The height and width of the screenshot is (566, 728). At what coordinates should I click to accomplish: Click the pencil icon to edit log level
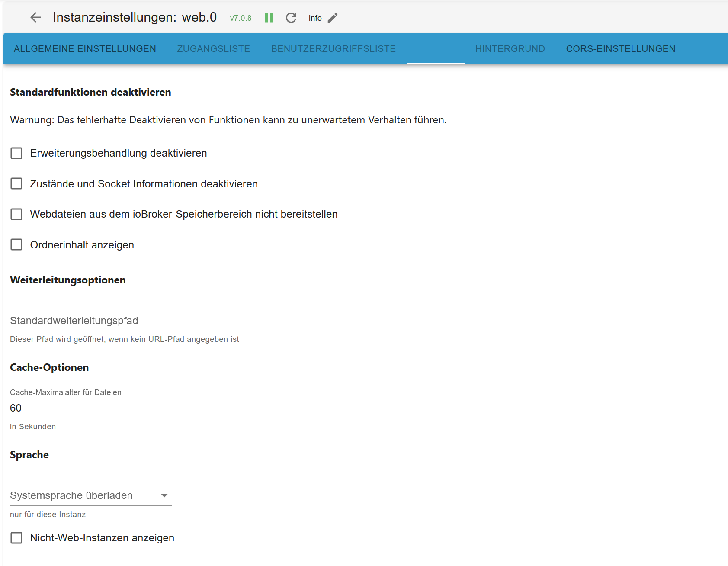(332, 18)
